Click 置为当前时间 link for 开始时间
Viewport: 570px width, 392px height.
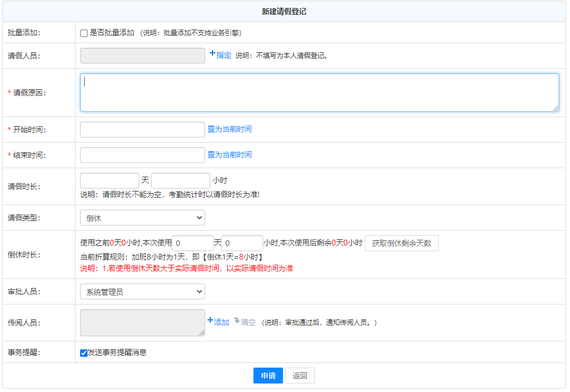click(x=229, y=130)
